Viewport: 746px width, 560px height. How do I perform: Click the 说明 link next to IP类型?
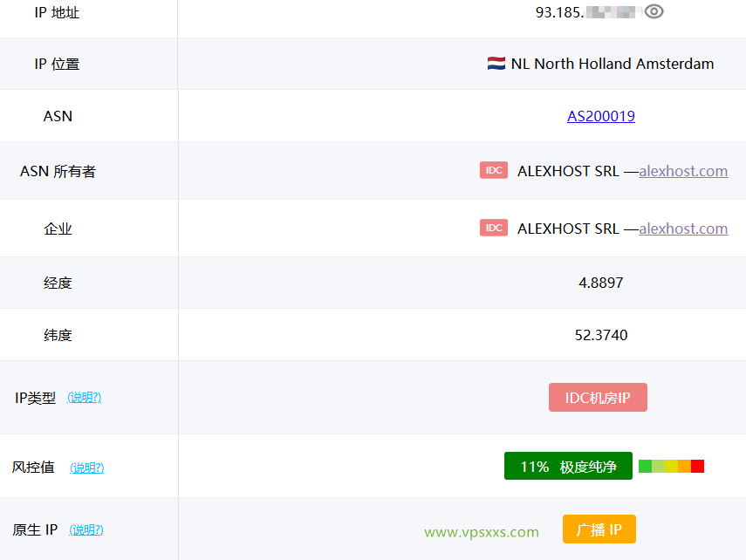tap(85, 397)
